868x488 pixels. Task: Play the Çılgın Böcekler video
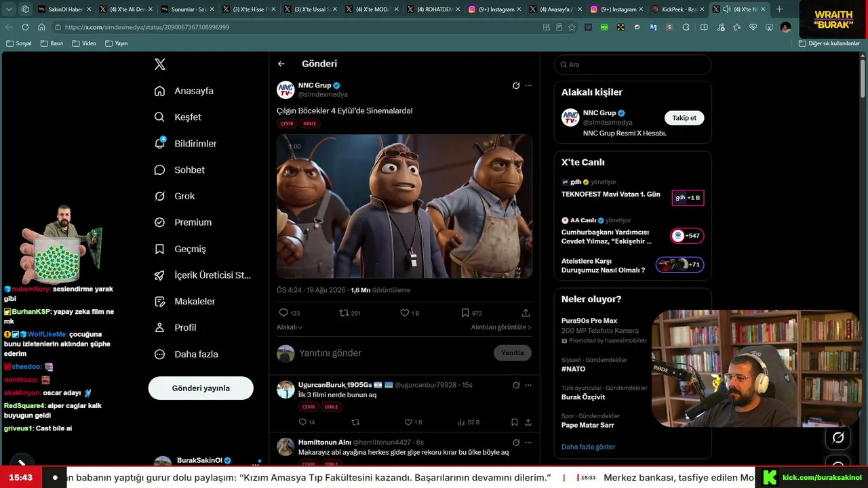click(404, 206)
